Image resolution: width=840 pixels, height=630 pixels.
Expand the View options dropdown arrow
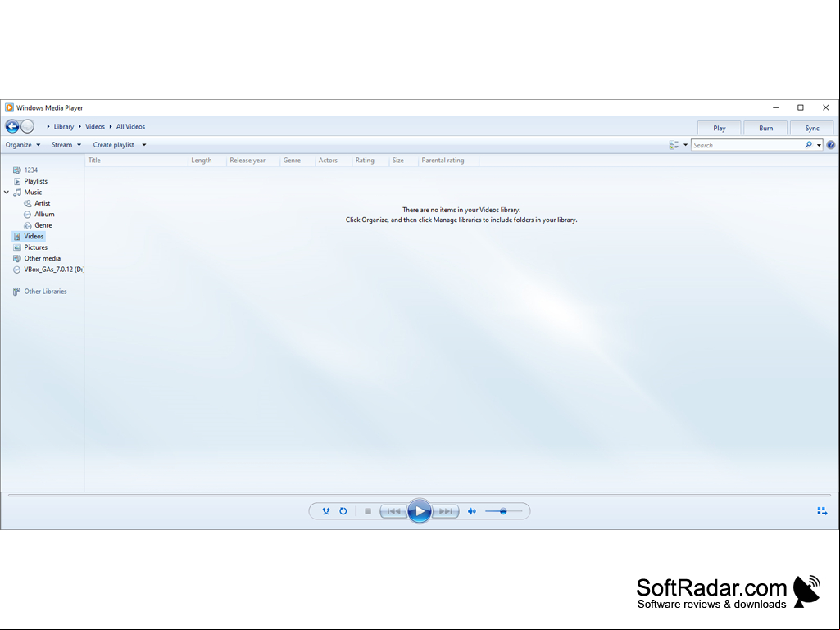685,145
